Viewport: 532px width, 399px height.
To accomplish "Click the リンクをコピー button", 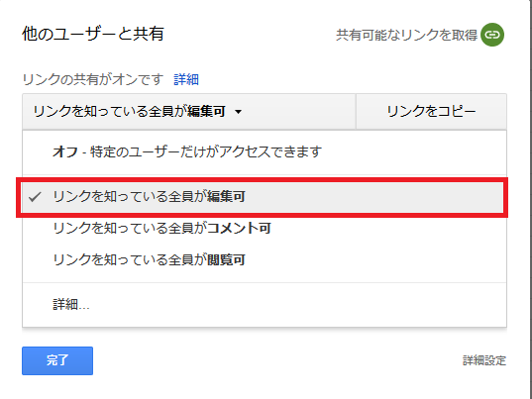I will click(x=431, y=112).
